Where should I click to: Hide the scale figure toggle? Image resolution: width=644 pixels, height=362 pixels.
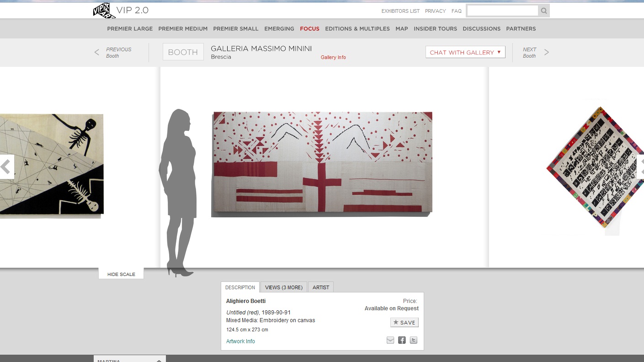point(121,274)
